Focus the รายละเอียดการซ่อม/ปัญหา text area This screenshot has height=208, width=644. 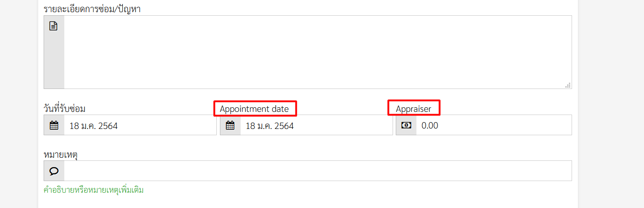tap(318, 52)
